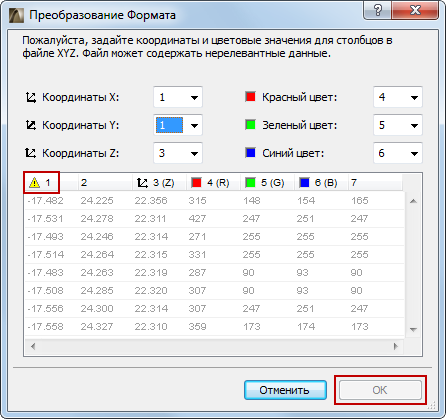Click the yellow warning icon in column 1 header
446x419 pixels.
[x=34, y=183]
